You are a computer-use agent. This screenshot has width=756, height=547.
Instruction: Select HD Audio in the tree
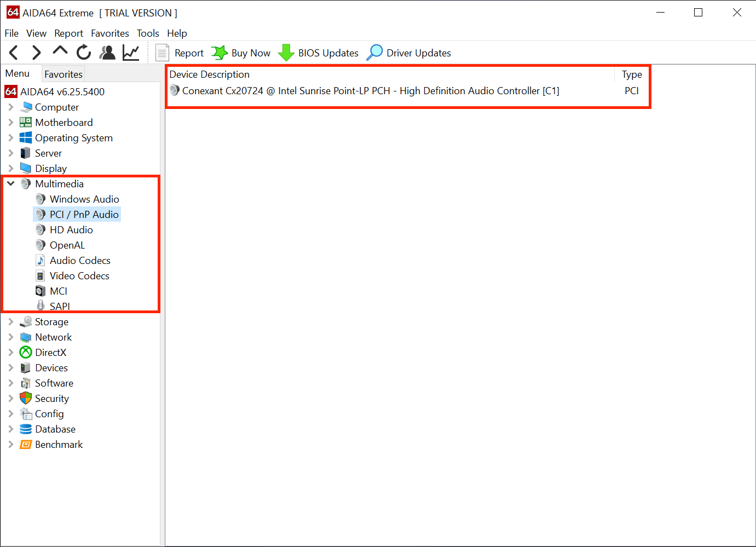[x=71, y=230]
